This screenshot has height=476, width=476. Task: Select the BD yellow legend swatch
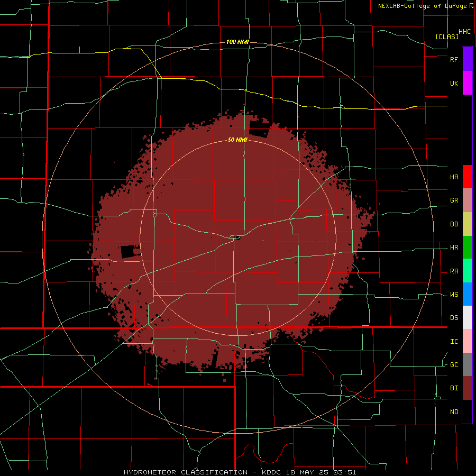(x=467, y=224)
